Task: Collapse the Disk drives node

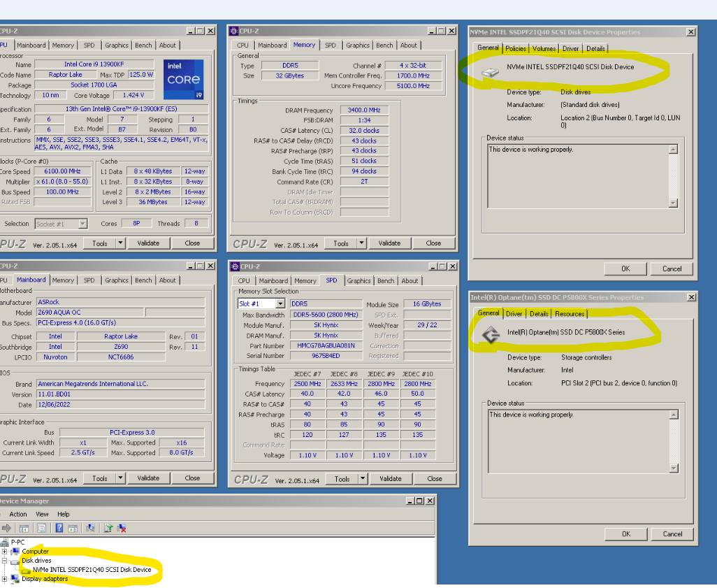Action: [4, 561]
